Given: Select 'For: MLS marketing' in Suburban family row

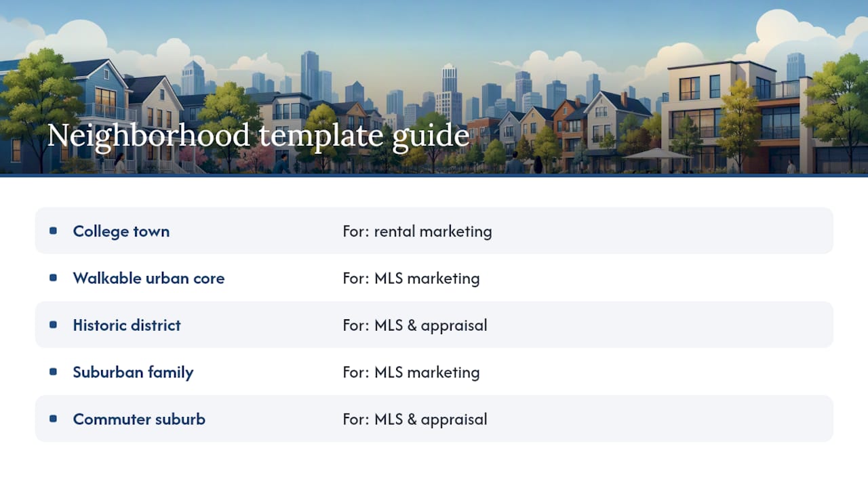Looking at the screenshot, I should click(411, 372).
